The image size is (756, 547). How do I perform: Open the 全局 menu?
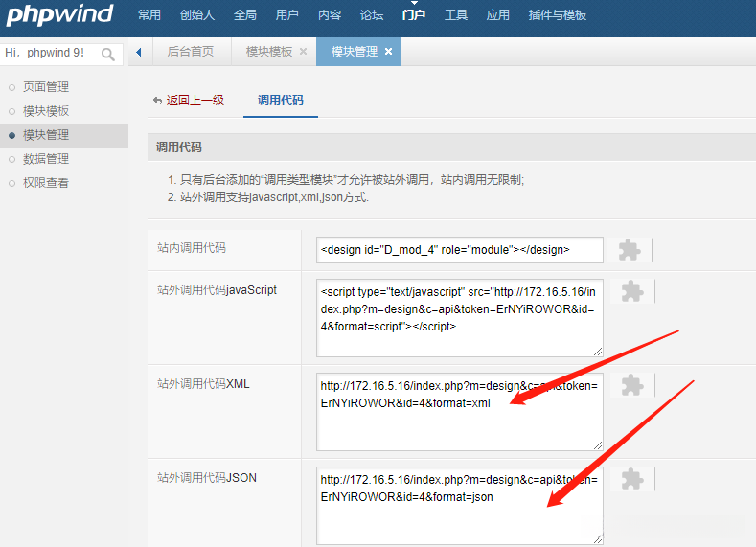click(x=245, y=15)
